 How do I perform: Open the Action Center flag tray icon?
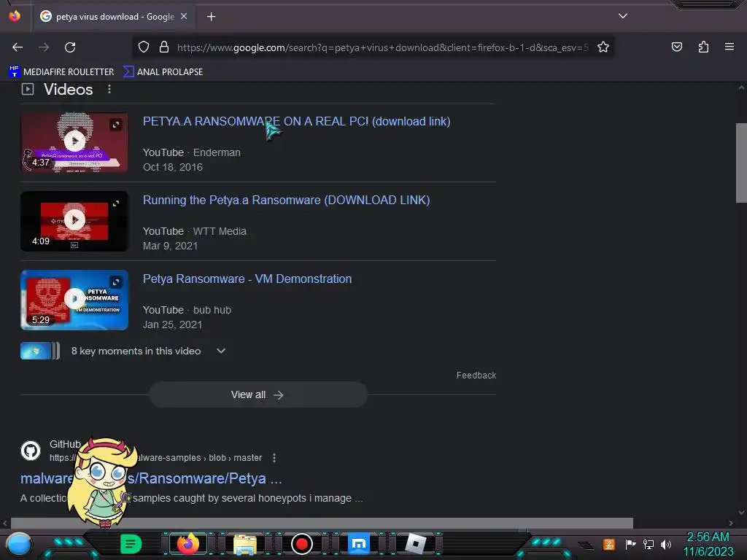tap(630, 544)
